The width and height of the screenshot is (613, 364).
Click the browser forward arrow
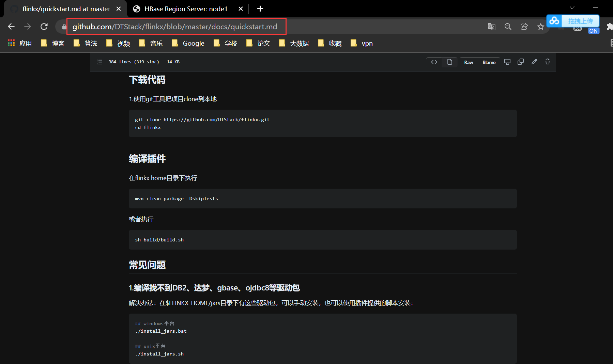[28, 27]
